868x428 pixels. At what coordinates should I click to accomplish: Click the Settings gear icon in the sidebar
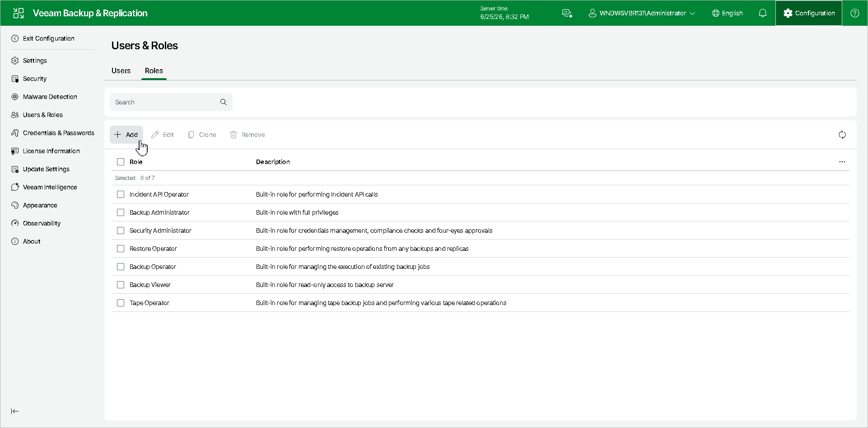15,61
